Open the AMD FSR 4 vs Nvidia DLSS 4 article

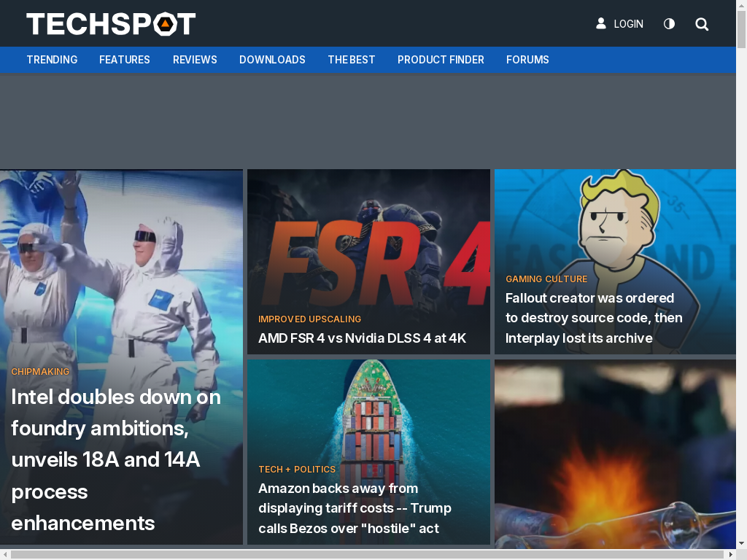coord(362,338)
